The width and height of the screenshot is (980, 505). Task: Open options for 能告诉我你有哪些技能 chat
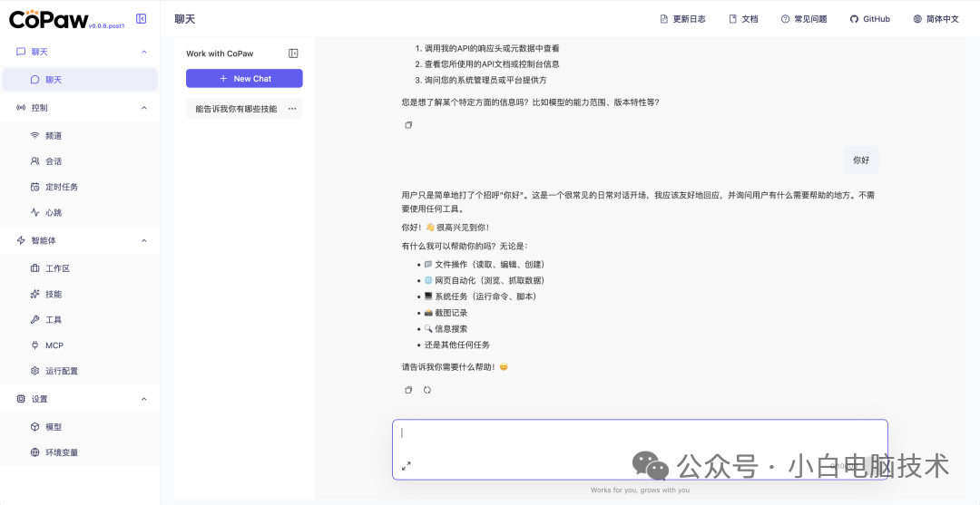[x=292, y=109]
